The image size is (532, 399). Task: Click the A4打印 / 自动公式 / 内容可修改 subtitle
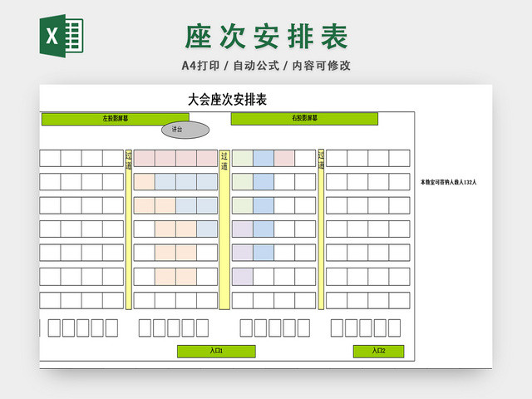[266, 66]
